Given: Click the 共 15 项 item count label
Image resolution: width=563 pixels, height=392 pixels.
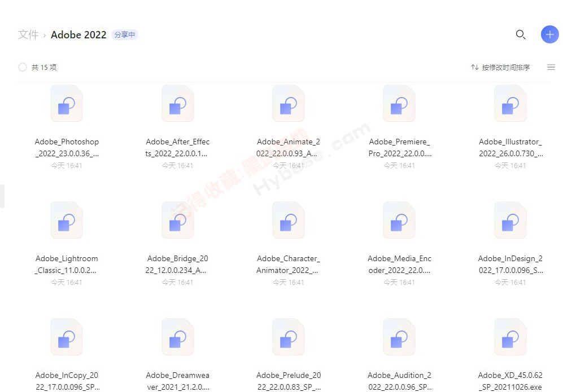Looking at the screenshot, I should tap(44, 67).
